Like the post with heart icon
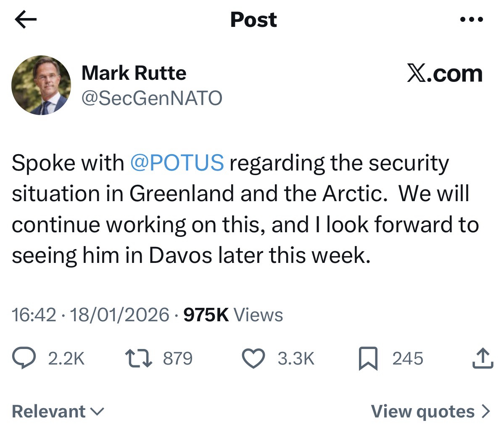 click(x=253, y=359)
